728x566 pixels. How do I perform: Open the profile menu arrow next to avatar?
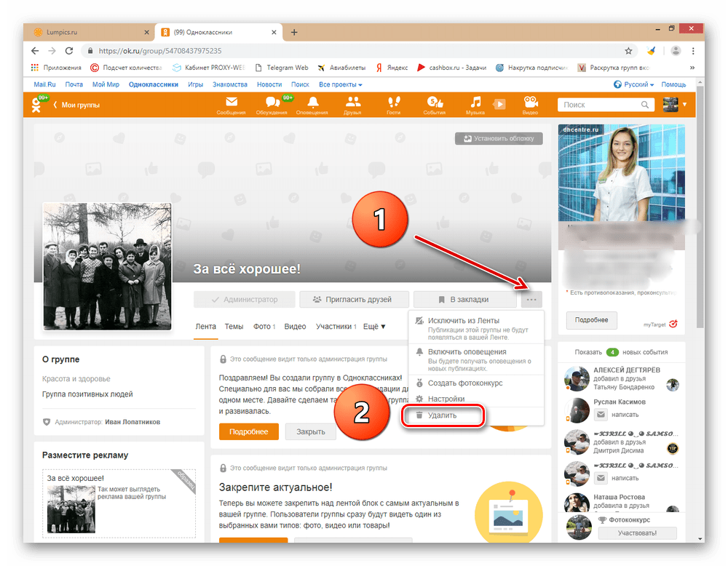point(685,104)
